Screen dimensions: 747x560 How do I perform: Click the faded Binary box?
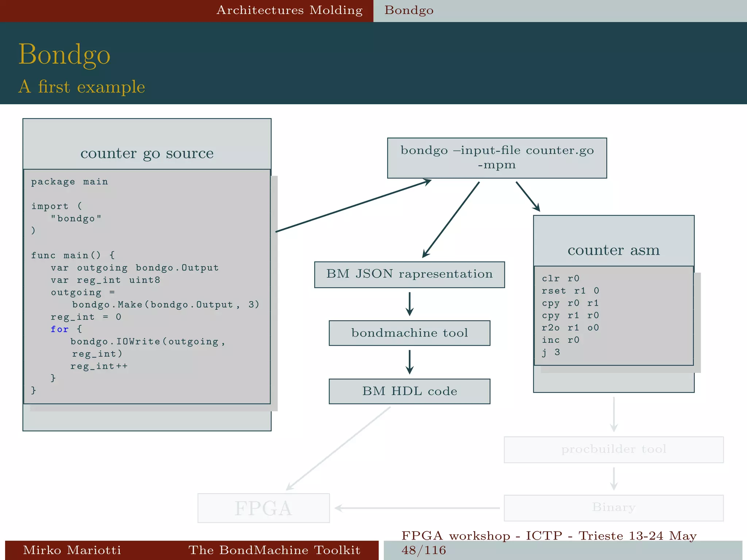click(x=614, y=507)
